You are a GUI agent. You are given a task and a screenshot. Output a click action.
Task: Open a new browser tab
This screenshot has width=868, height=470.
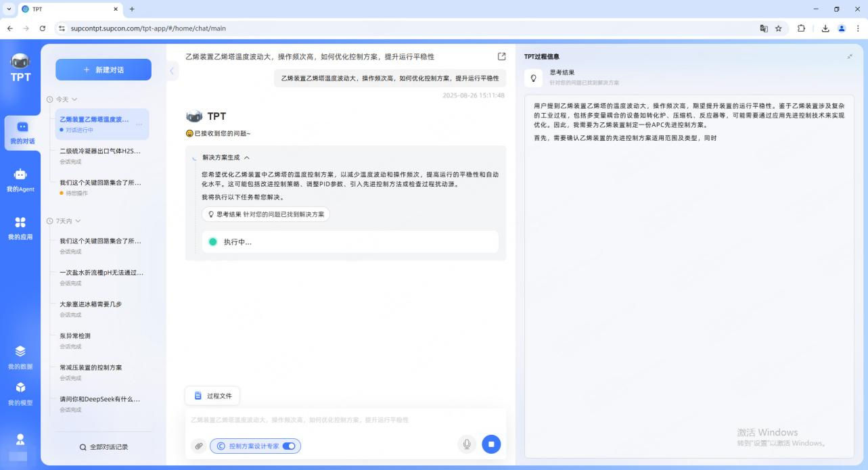132,9
